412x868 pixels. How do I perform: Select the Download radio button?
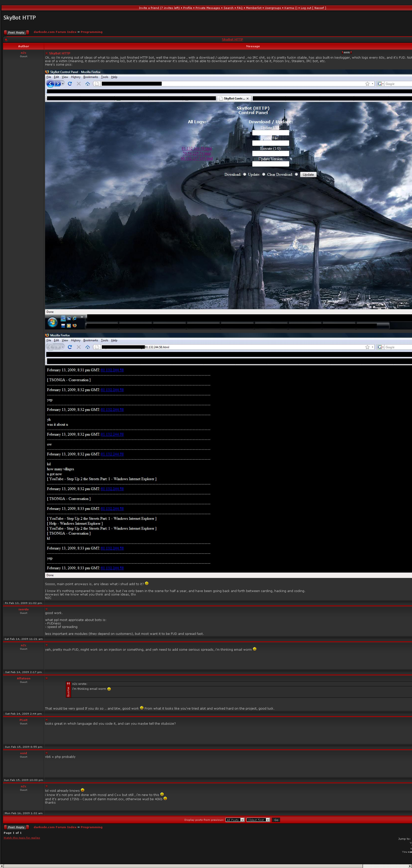[244, 174]
